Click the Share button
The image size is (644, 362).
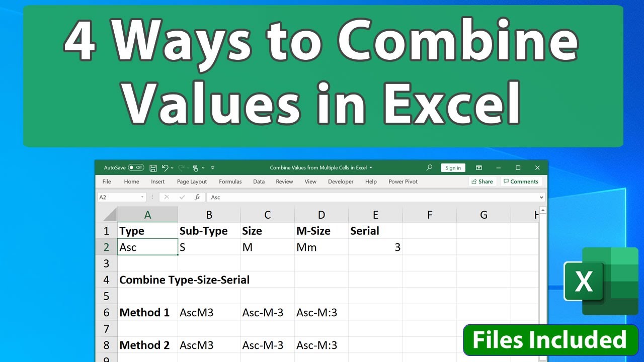482,182
